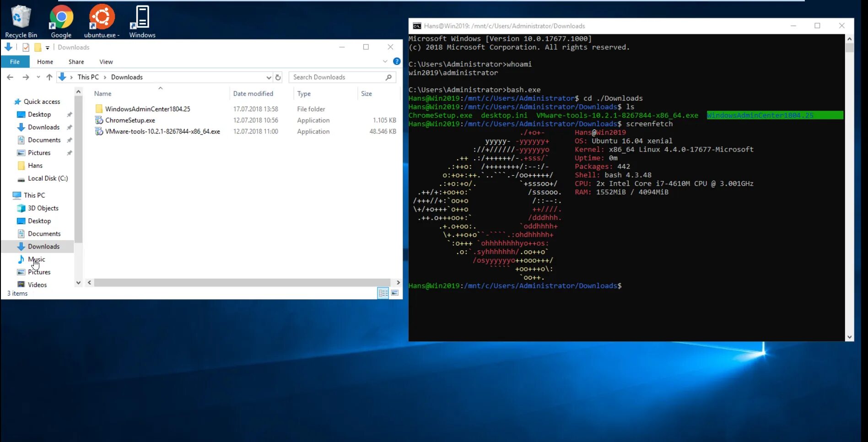
Task: Select the ubuntu.exe desktop shortcut
Action: [102, 22]
